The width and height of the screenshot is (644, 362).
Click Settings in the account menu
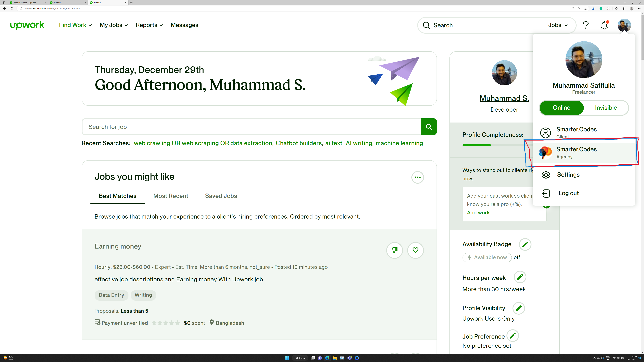tap(568, 175)
